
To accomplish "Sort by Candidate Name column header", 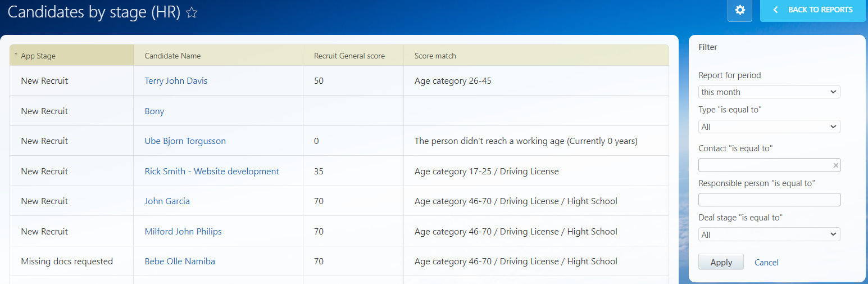I will point(172,56).
